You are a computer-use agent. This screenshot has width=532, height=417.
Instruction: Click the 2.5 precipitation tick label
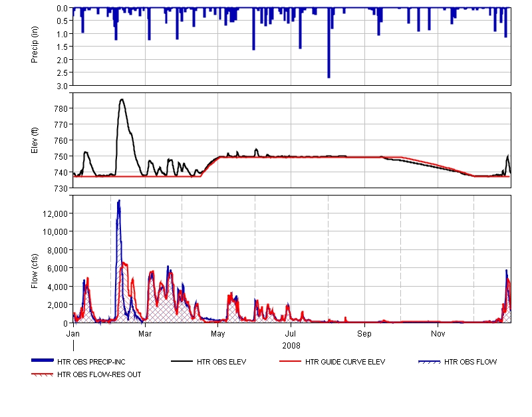tap(63, 73)
